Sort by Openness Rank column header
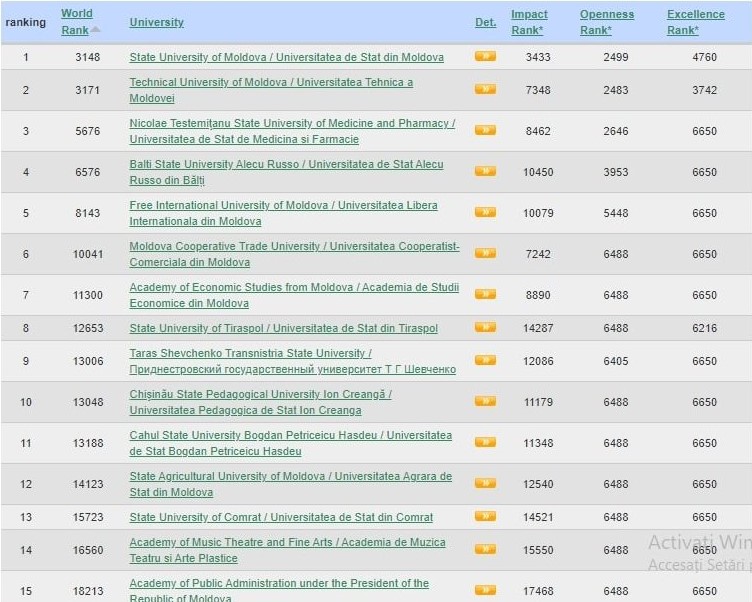Viewport: 752px width, 602px height. coord(607,22)
